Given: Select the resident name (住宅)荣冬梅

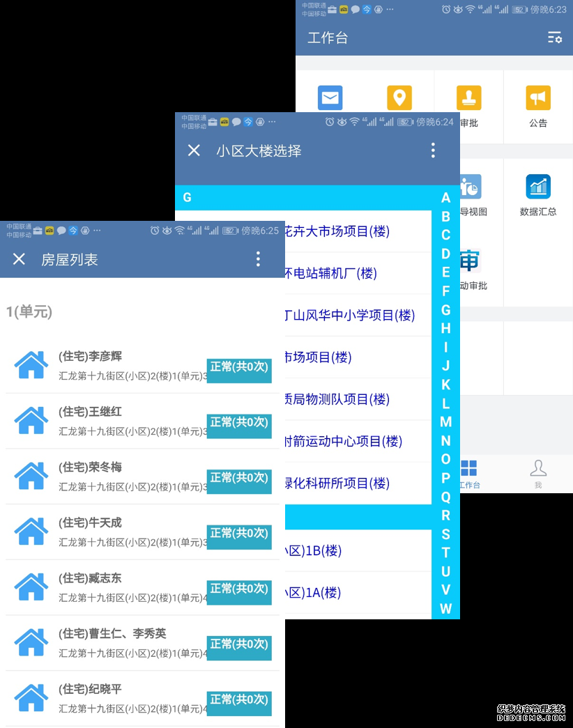Looking at the screenshot, I should (x=90, y=467).
